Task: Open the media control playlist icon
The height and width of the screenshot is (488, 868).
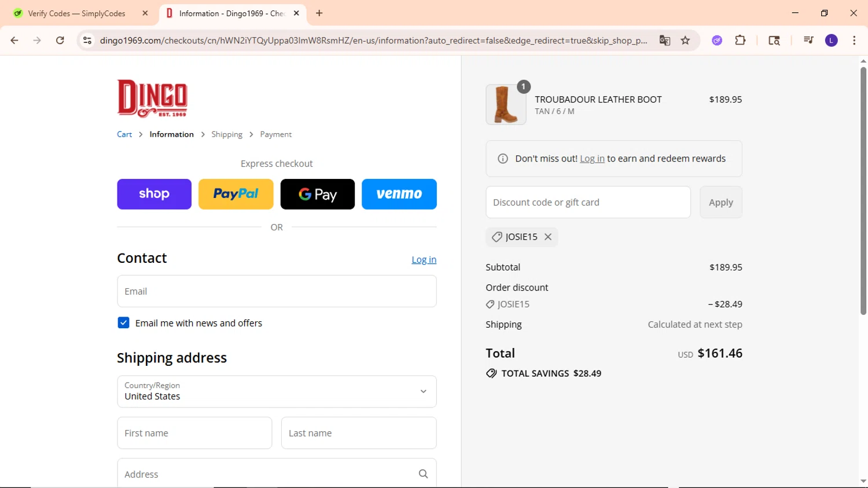Action: tap(808, 41)
